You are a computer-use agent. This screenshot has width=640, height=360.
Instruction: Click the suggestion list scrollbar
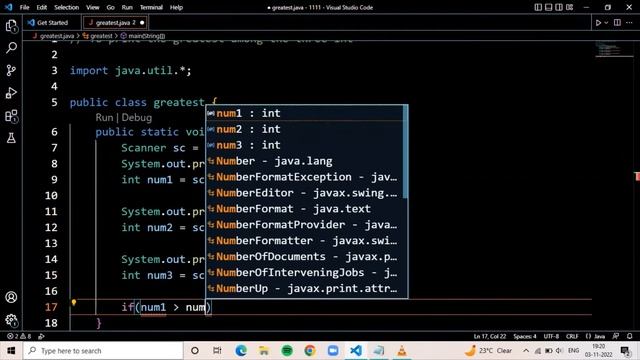click(405, 152)
